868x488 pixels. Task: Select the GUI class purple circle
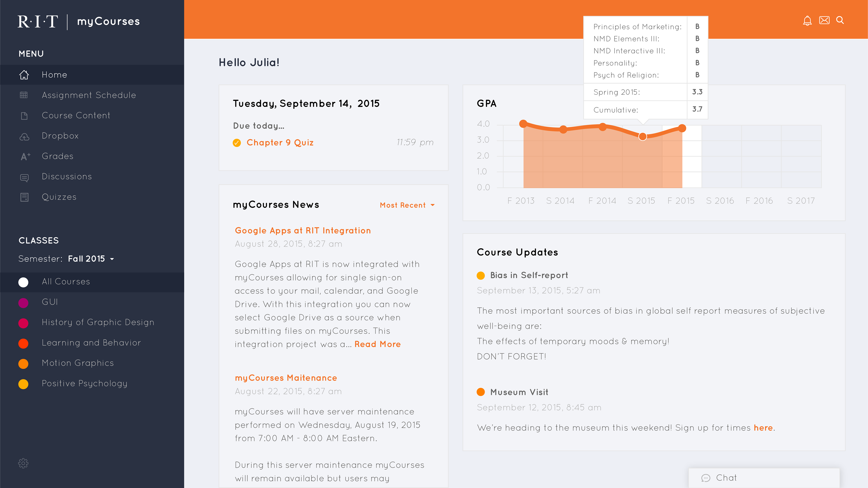[x=23, y=303]
